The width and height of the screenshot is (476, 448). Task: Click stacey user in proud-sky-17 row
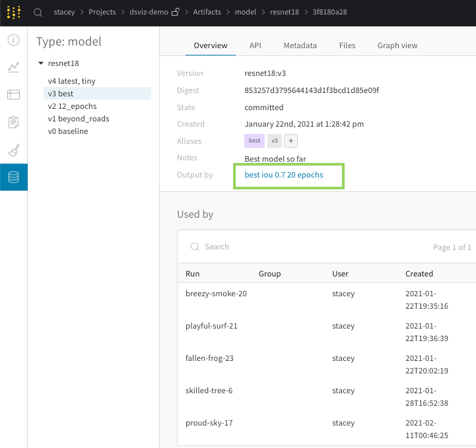[343, 423]
